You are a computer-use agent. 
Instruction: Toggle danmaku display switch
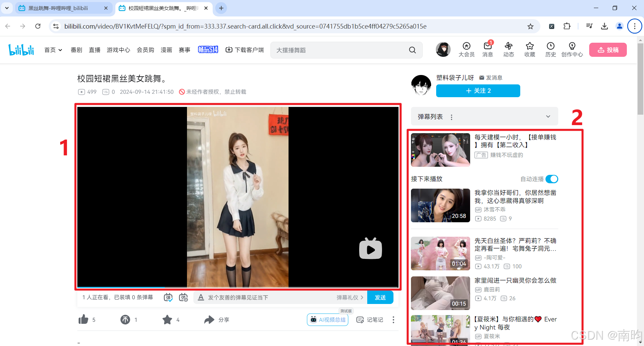tap(168, 297)
